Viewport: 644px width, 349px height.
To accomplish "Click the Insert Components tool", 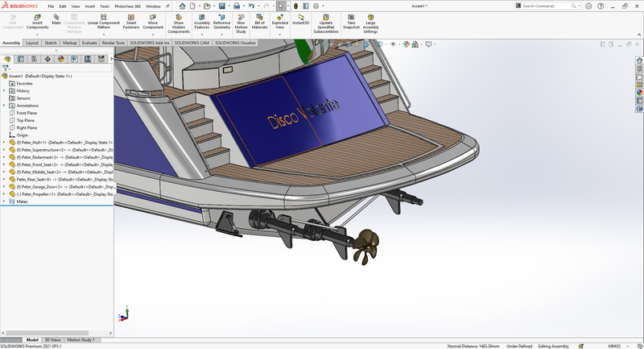I will [x=37, y=22].
